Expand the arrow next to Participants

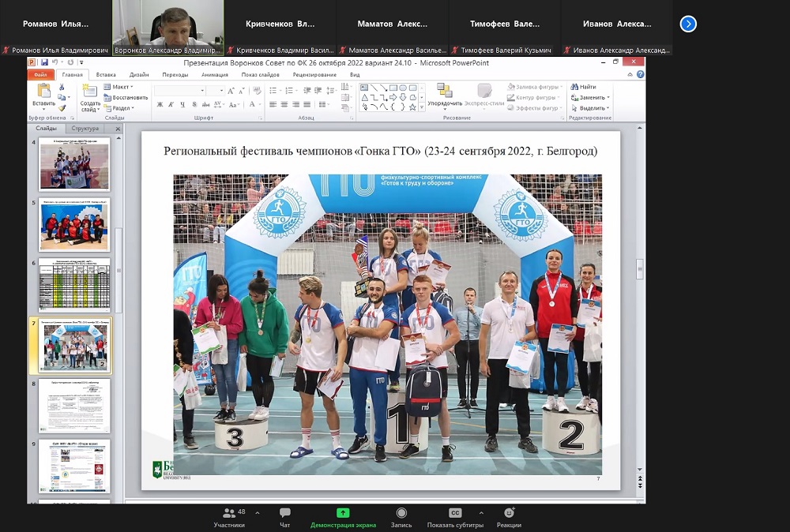258,512
